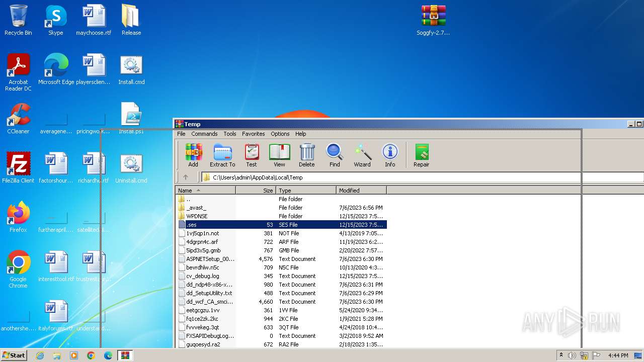Go up one folder level arrow
This screenshot has height=362, width=644.
pyautogui.click(x=186, y=177)
